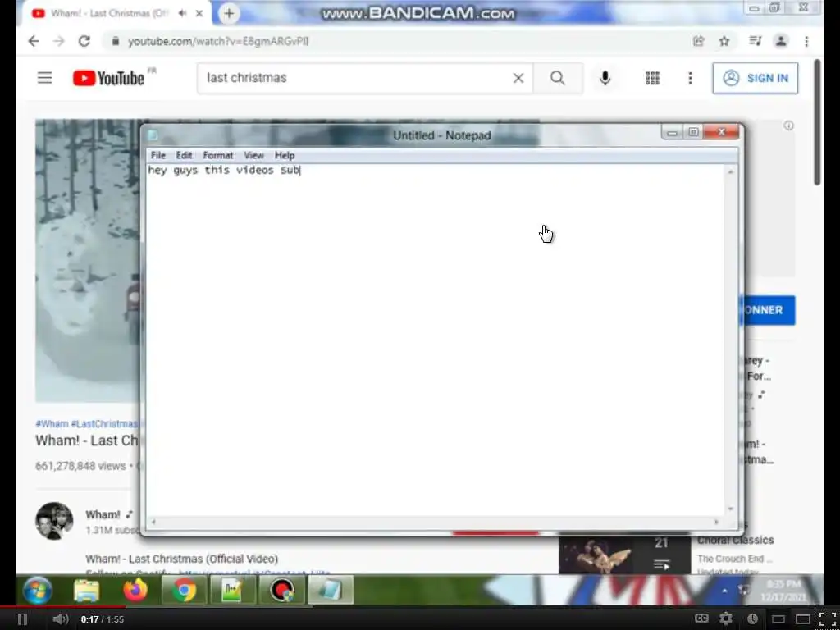Image resolution: width=840 pixels, height=630 pixels.
Task: Click the blue subscribe S'ABONNER button
Action: (x=767, y=310)
